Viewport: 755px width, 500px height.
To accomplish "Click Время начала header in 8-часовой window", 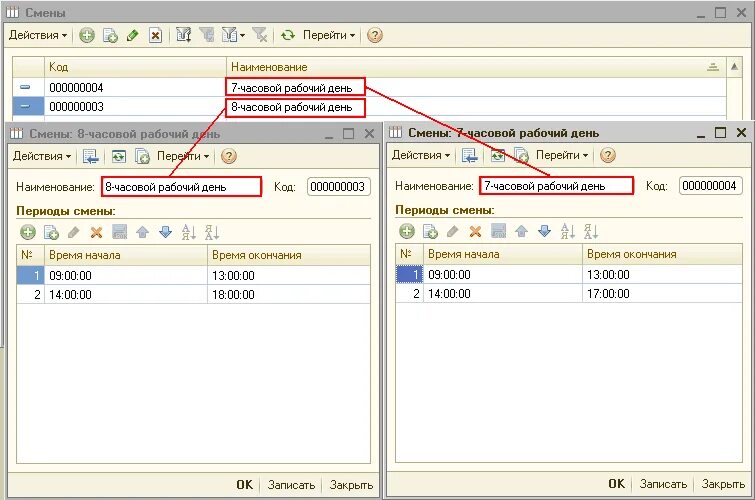I will pos(126,255).
